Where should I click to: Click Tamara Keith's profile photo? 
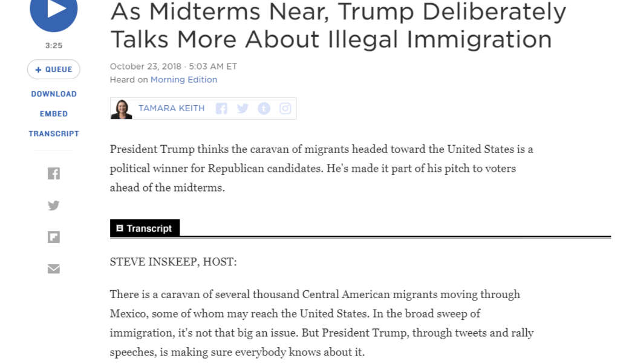[121, 108]
